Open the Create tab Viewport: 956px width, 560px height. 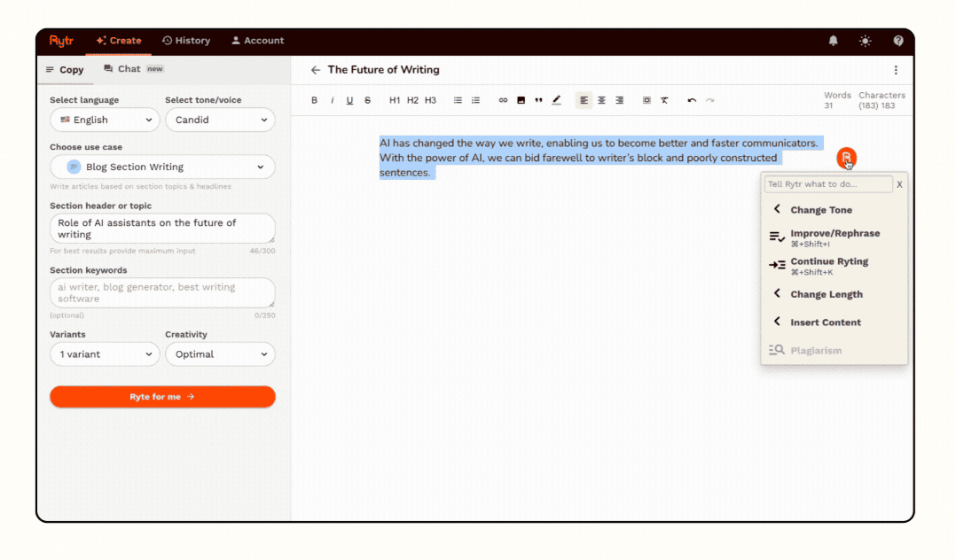tap(118, 41)
